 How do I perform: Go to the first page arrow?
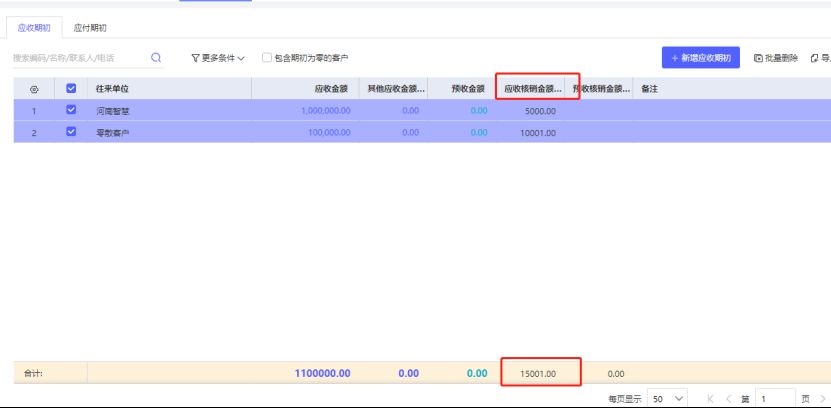tap(711, 399)
